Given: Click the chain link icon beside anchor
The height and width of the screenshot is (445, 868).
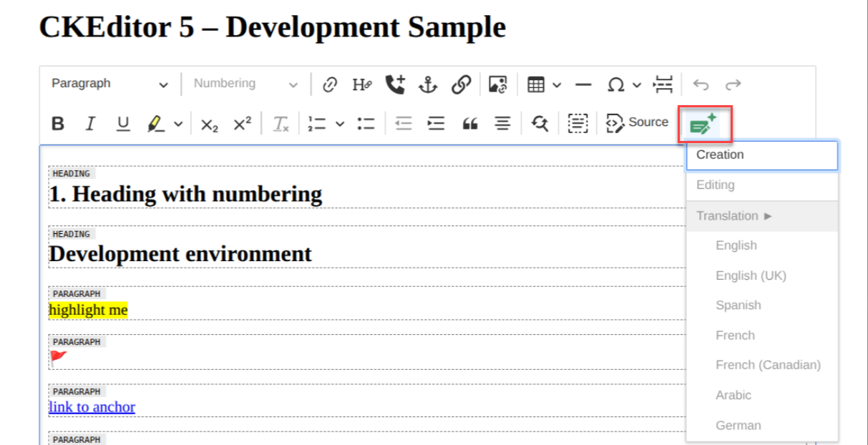Looking at the screenshot, I should pos(461,84).
